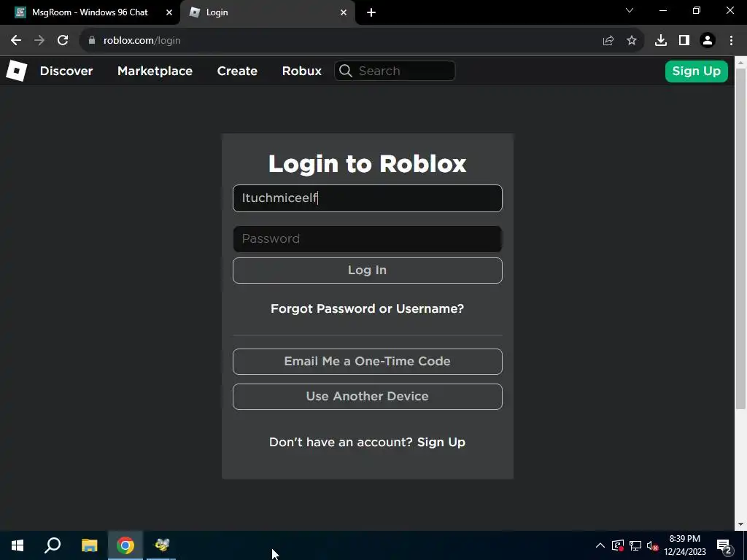Click the security tray icon with red dot

pyautogui.click(x=618, y=545)
